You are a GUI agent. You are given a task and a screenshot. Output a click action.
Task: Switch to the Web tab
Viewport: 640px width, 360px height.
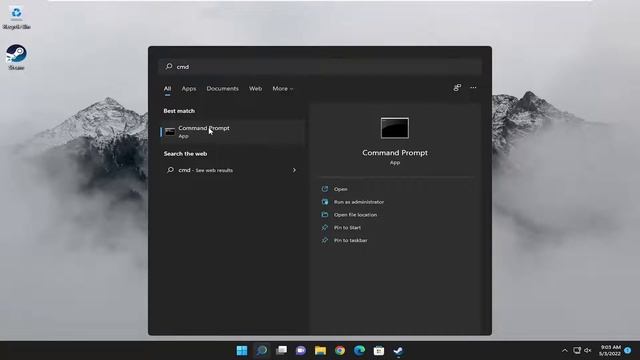(256, 89)
